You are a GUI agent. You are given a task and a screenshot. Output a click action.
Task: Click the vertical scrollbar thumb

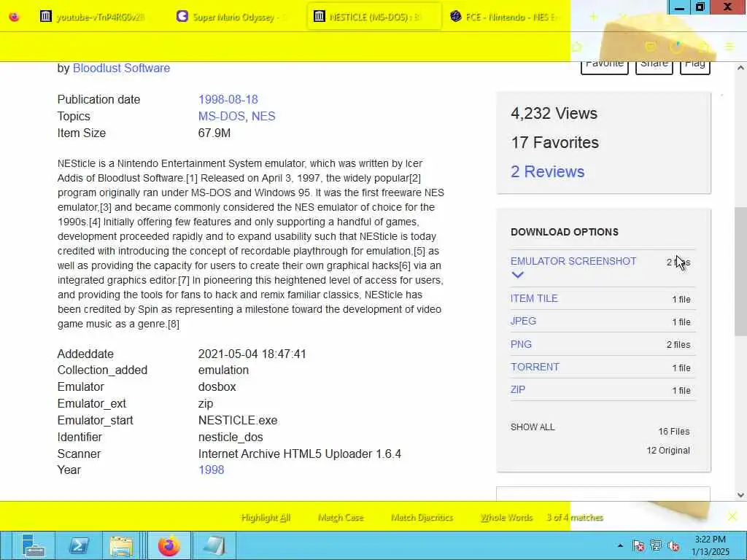(740, 271)
